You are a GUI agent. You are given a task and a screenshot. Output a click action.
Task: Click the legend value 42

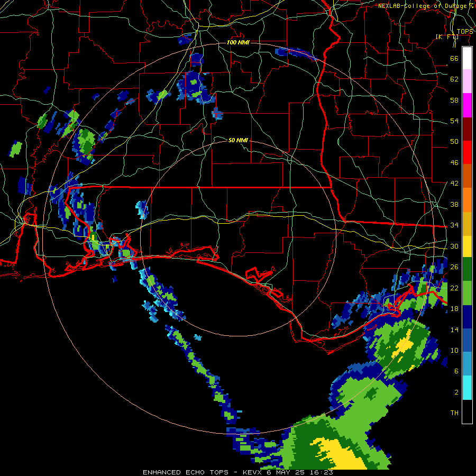point(454,184)
